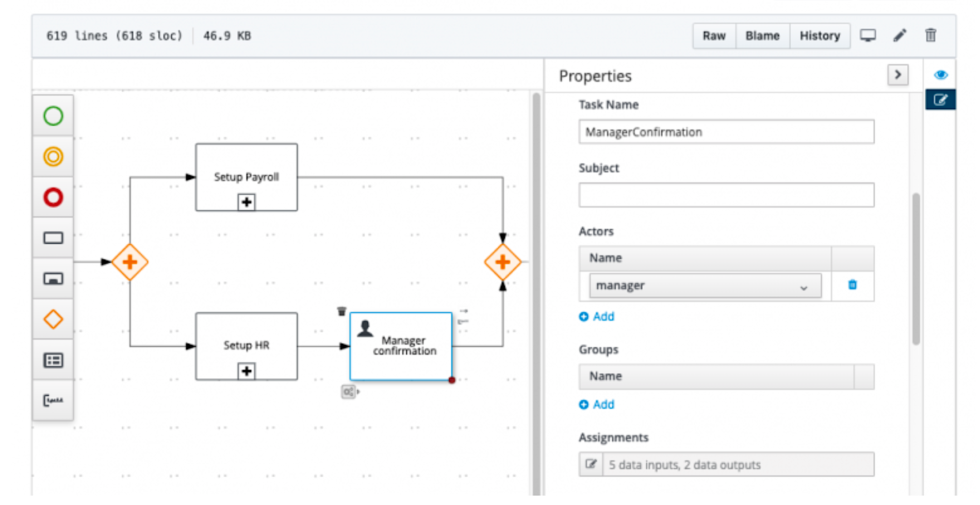Click the Subject input field
Image resolution: width=980 pixels, height=505 pixels.
(726, 195)
